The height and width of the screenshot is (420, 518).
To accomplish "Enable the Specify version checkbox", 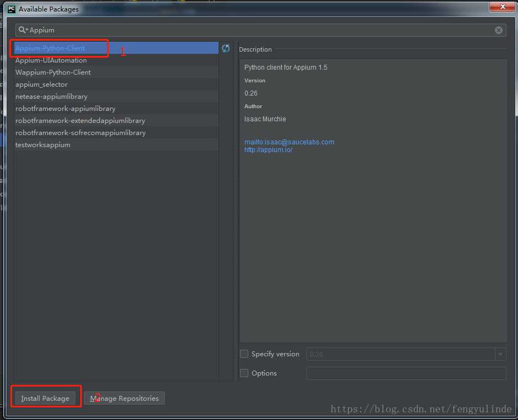I will (x=244, y=354).
